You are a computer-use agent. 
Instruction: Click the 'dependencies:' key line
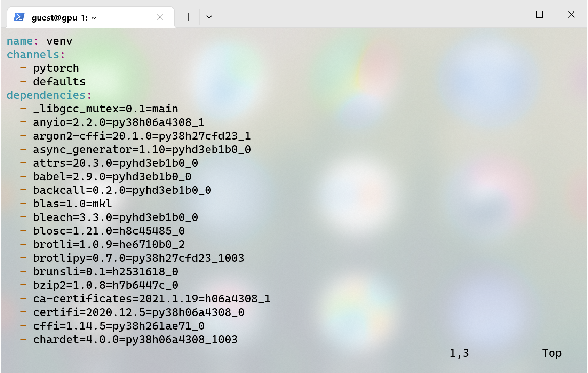point(49,95)
